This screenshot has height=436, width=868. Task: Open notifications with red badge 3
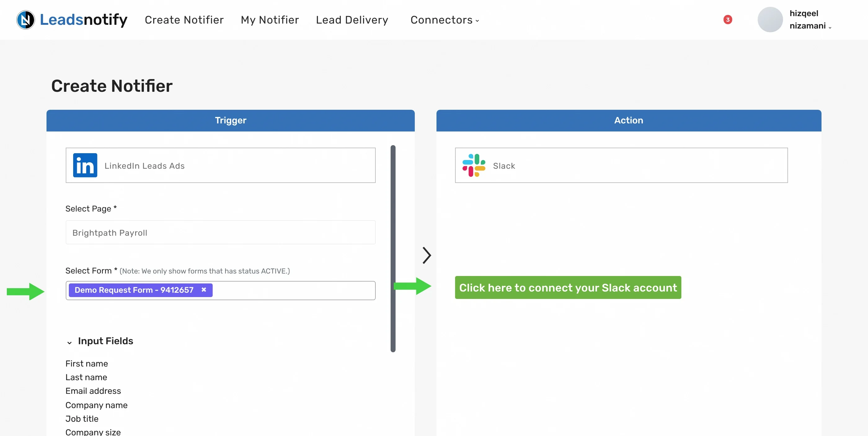(x=728, y=20)
